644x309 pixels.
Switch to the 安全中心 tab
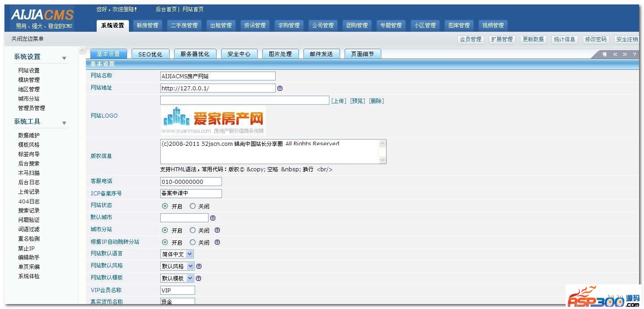click(x=239, y=54)
